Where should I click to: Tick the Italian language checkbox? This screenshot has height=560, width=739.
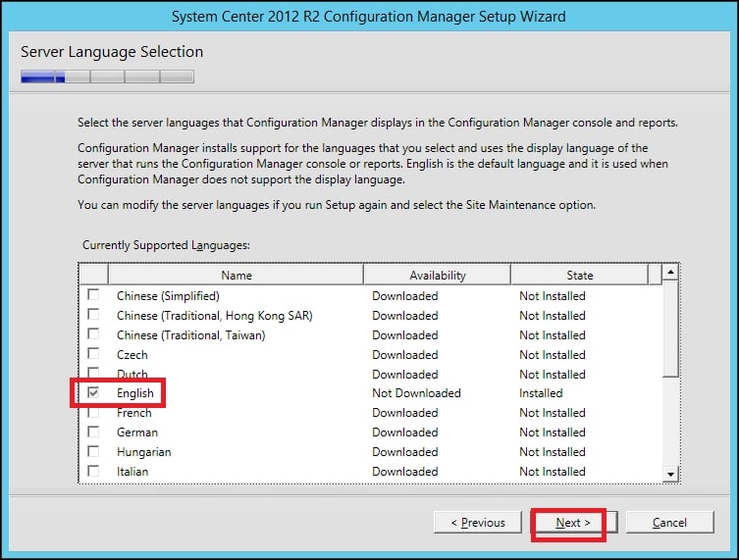pyautogui.click(x=93, y=471)
